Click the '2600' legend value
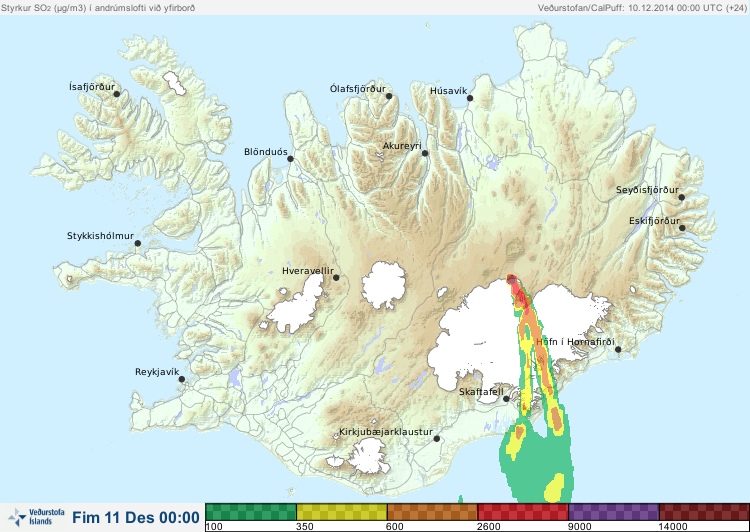This screenshot has height=532, width=750. (x=489, y=527)
